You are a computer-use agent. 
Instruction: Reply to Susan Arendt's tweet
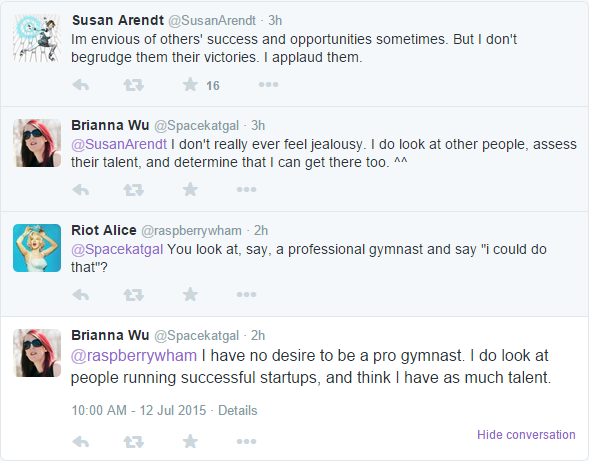(x=81, y=85)
